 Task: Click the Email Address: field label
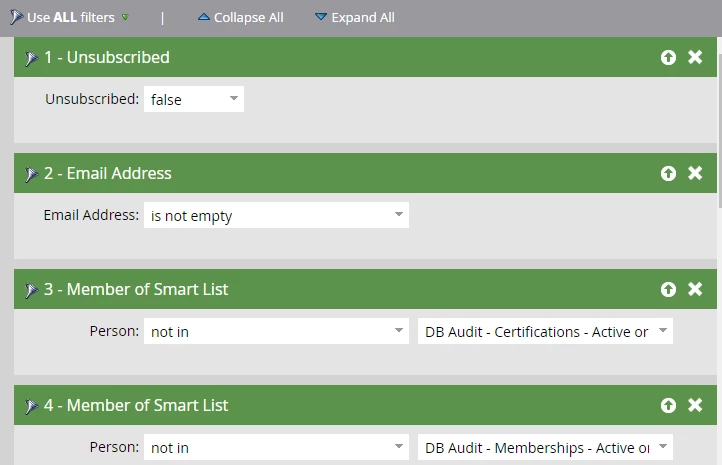91,215
